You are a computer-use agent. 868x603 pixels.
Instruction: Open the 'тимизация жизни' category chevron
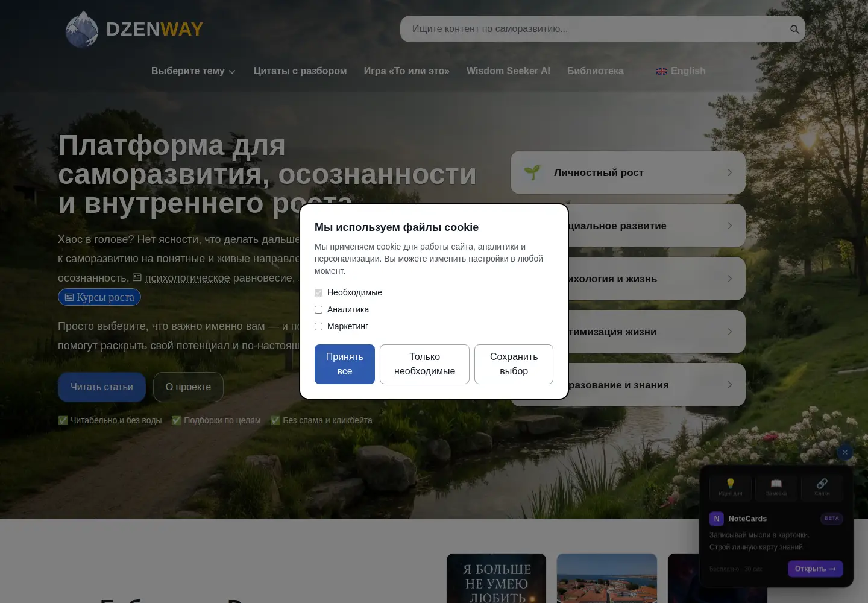coord(729,332)
